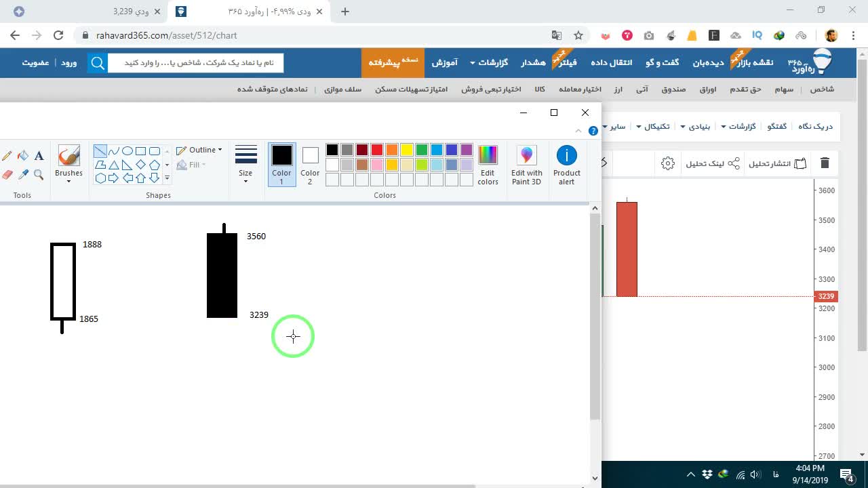Select the Fill with color bucket tool
Screen dimensions: 868x488
(x=23, y=156)
